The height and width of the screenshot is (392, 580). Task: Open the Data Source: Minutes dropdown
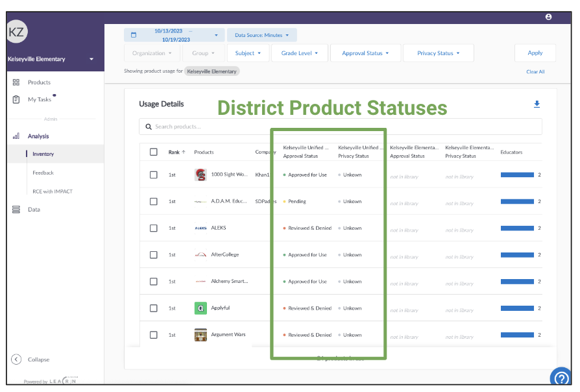click(x=262, y=35)
